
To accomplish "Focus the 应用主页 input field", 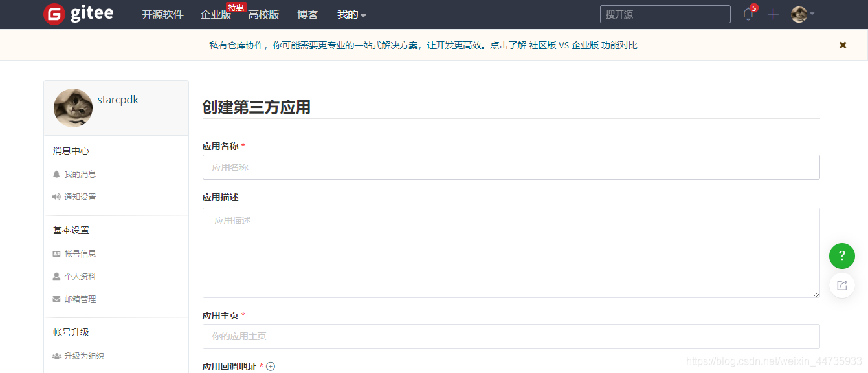I will coord(511,336).
